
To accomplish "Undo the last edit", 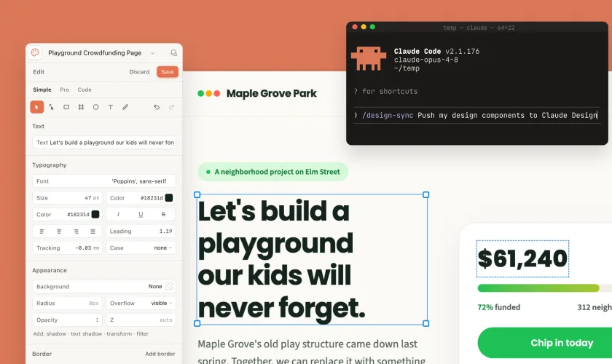I will 157,107.
